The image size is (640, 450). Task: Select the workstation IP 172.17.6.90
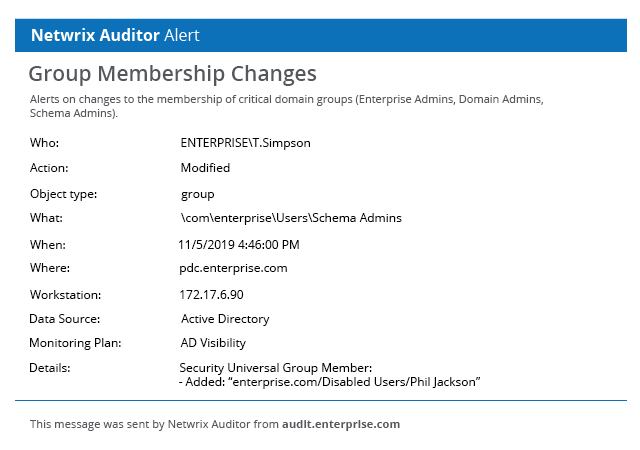pyautogui.click(x=211, y=294)
